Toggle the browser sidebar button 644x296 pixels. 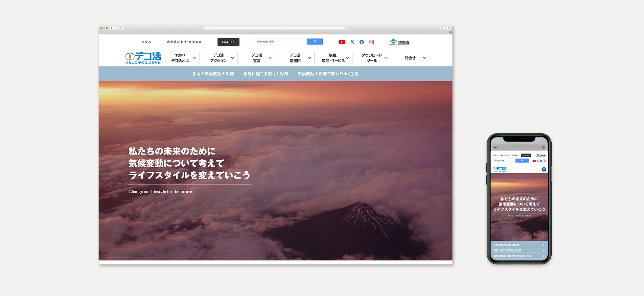point(121,28)
